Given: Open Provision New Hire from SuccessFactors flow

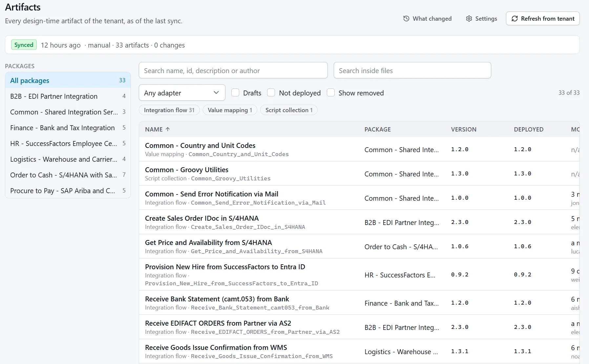Looking at the screenshot, I should (x=225, y=267).
